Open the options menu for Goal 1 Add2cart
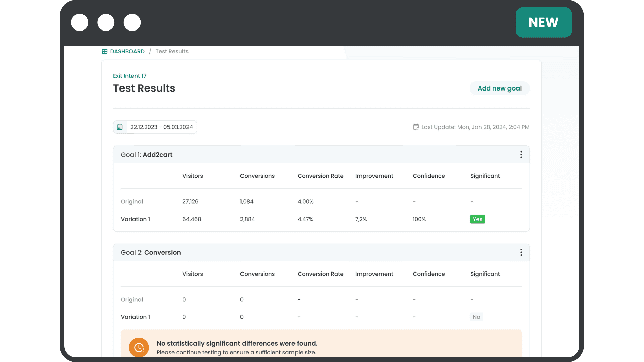This screenshot has width=644, height=362. click(x=521, y=154)
